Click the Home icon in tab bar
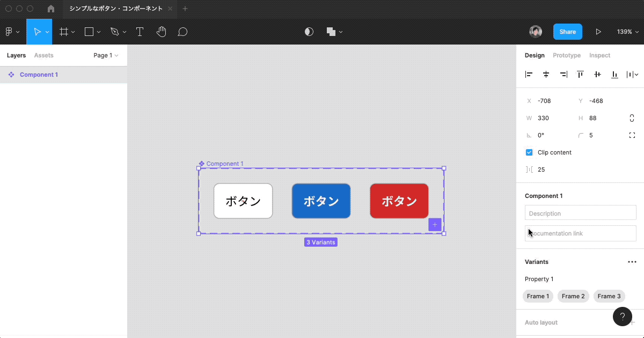The height and width of the screenshot is (338, 644). click(51, 9)
